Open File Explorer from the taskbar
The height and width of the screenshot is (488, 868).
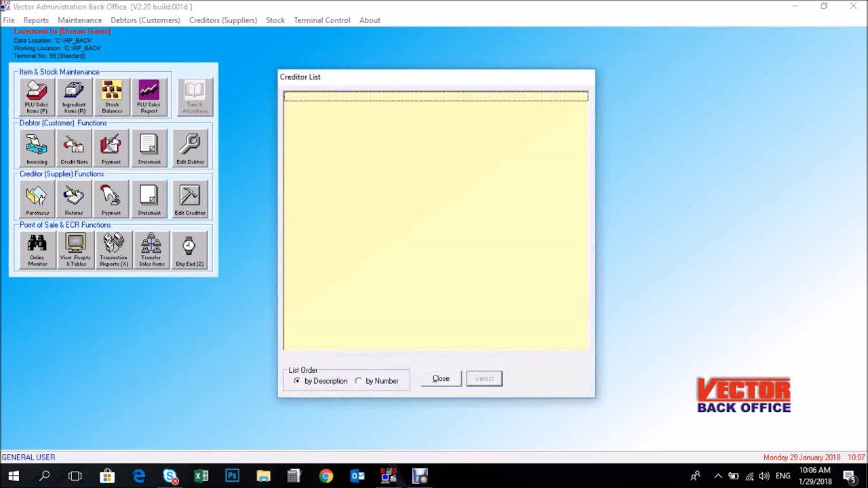[x=263, y=476]
